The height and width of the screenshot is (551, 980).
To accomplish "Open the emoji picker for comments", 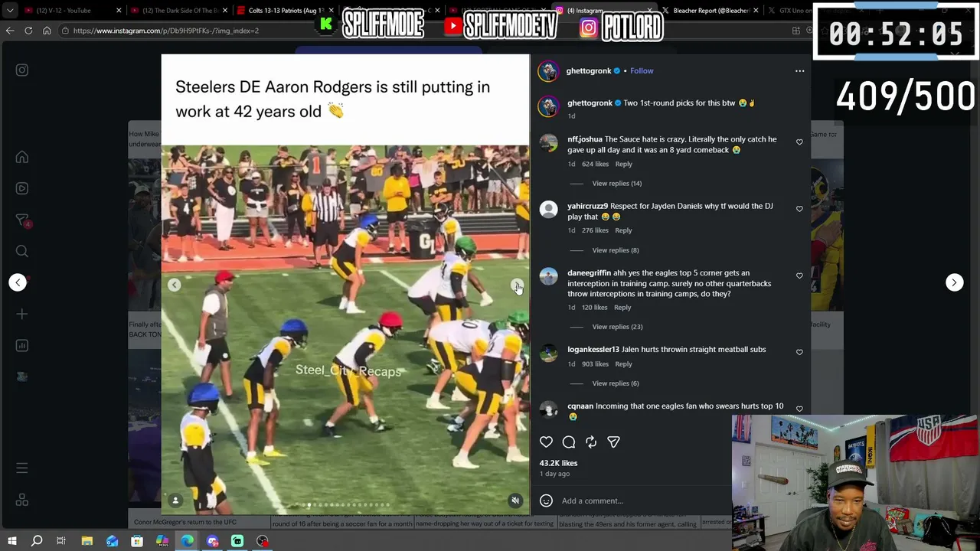I will [546, 500].
